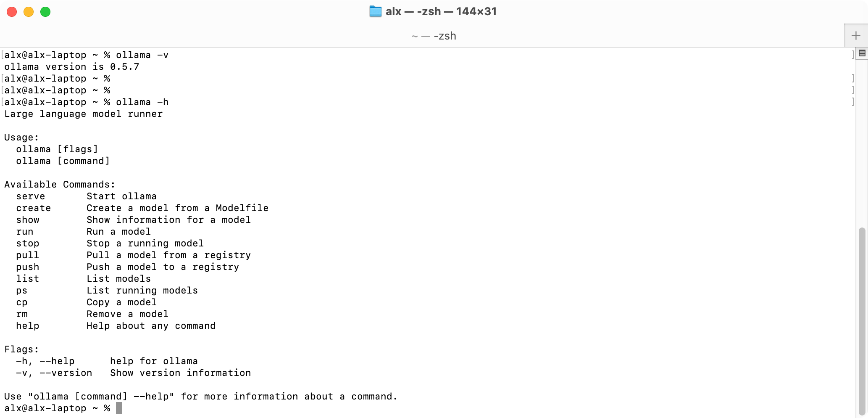This screenshot has height=418, width=868.
Task: Minimize the window using the yellow button
Action: [29, 12]
